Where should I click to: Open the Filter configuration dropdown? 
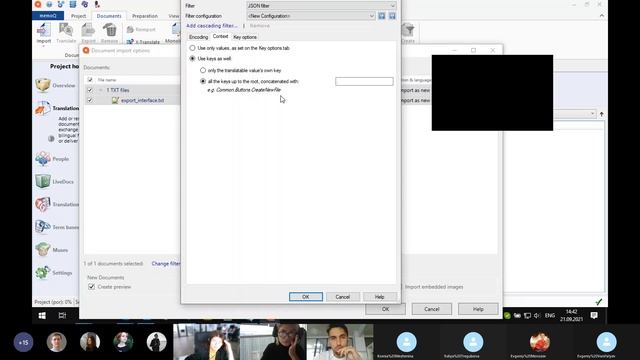click(x=311, y=16)
